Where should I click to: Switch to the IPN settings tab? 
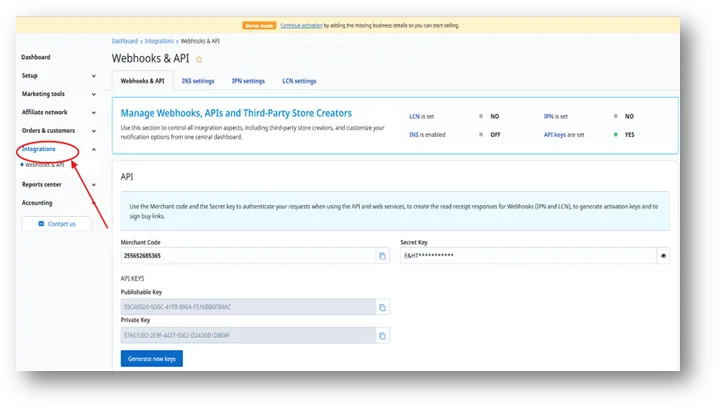tap(248, 81)
